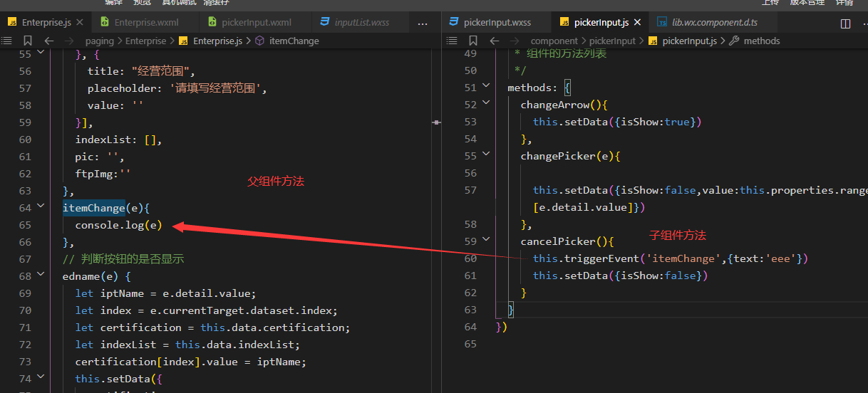
Task: Switch to Enterprise.wxml tab
Action: point(145,23)
